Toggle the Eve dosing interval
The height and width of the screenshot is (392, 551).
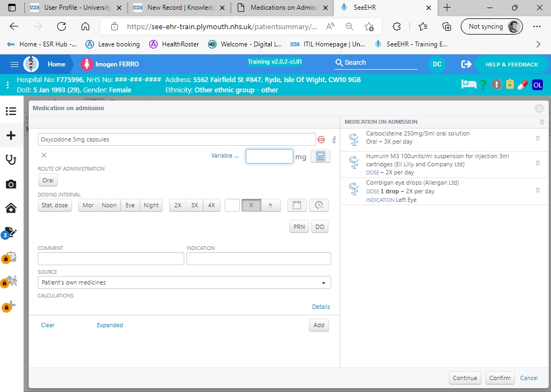click(130, 205)
